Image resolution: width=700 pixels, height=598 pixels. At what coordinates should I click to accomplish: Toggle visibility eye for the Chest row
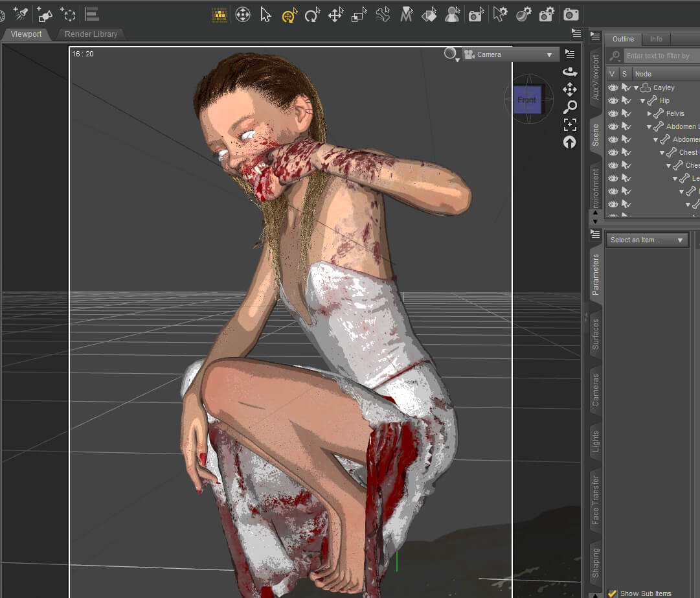pyautogui.click(x=613, y=152)
